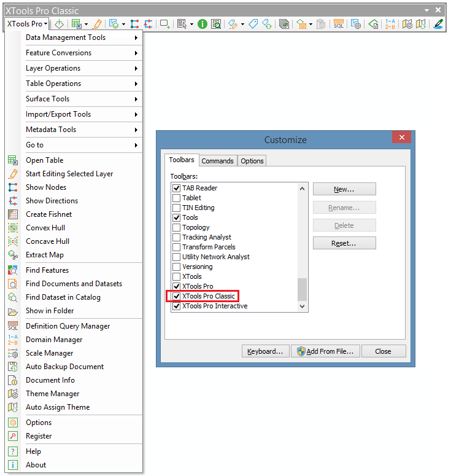Image resolution: width=459 pixels, height=476 pixels.
Task: Click the Scale Manager gear toolbar icon
Action: (355, 24)
